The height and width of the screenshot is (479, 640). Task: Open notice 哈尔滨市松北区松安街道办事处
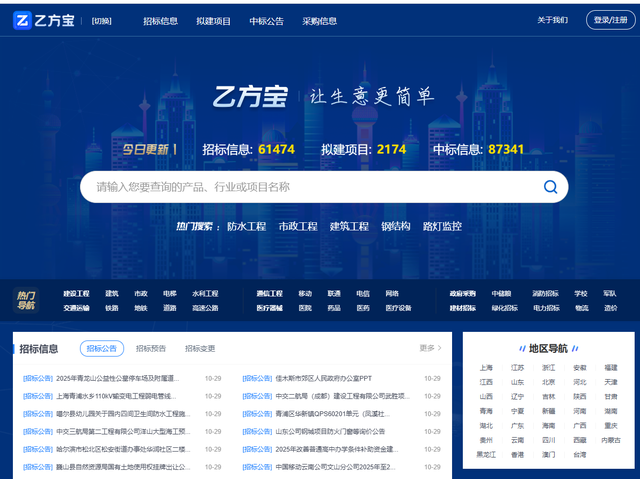coord(123,449)
